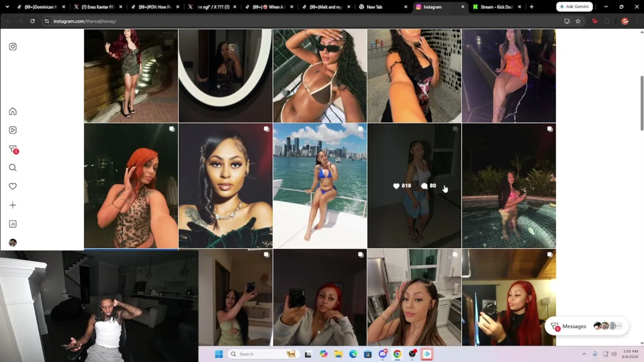The image size is (644, 362).
Task: Open Task View on the taskbar
Action: coord(308,354)
